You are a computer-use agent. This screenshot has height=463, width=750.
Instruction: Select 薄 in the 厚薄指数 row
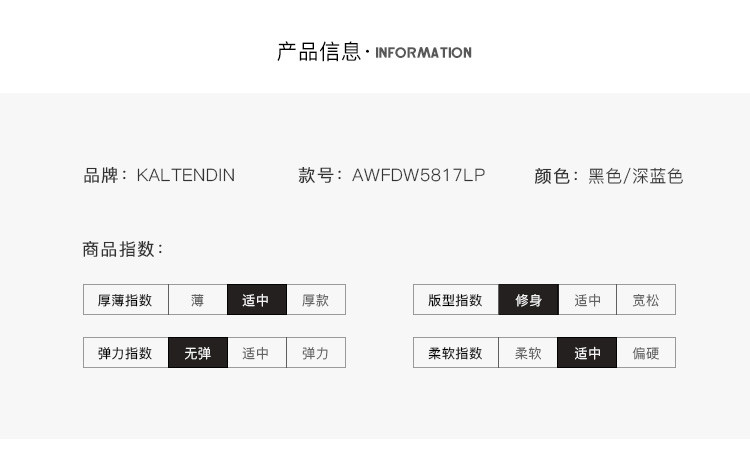coord(198,300)
